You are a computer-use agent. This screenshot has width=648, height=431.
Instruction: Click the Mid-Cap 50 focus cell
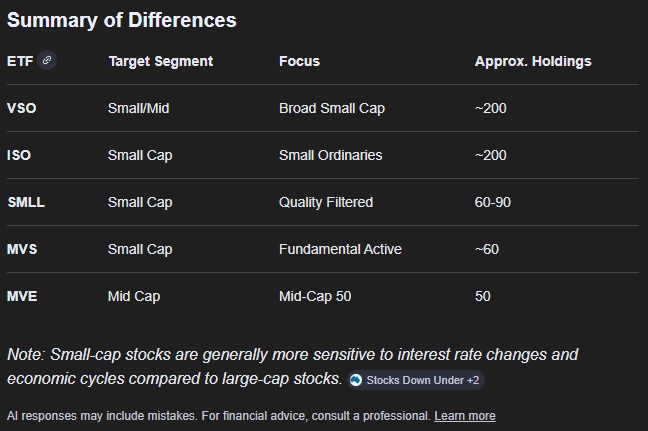point(315,296)
